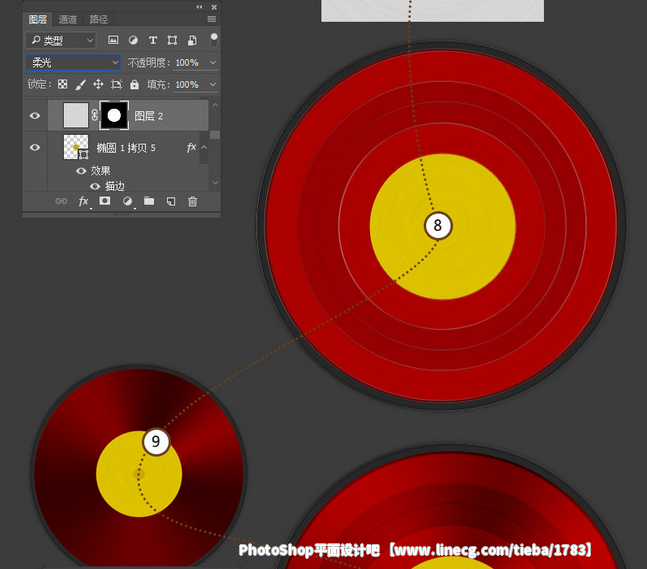Collapse the panel with double-arrow icon
647x569 pixels.
[199, 7]
